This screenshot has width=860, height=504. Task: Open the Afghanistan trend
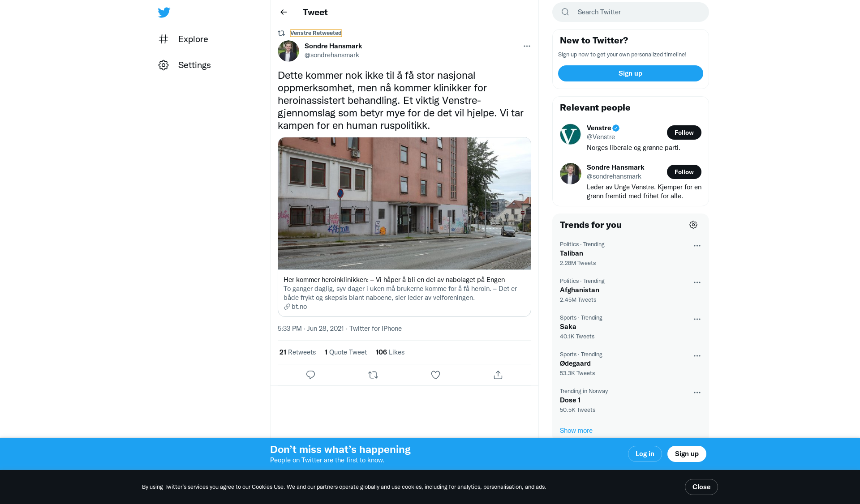point(631,290)
